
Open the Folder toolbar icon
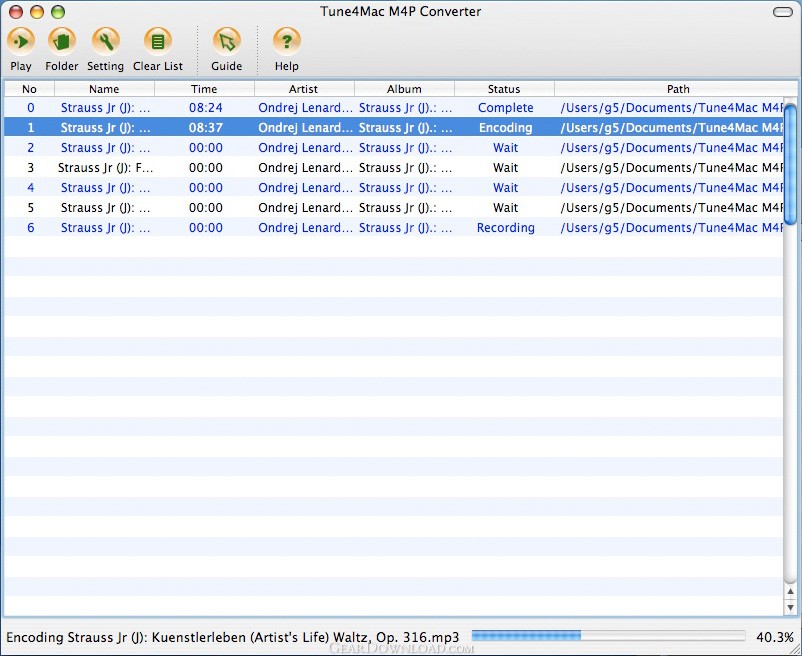pyautogui.click(x=62, y=41)
